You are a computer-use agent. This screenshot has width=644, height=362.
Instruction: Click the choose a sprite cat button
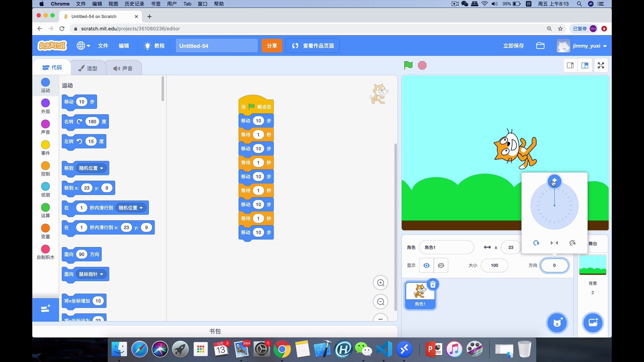(557, 323)
